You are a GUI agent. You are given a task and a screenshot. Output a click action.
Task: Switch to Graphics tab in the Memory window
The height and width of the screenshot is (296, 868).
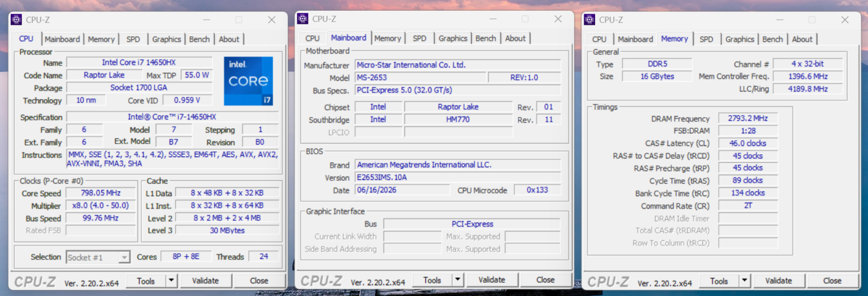pyautogui.click(x=740, y=39)
